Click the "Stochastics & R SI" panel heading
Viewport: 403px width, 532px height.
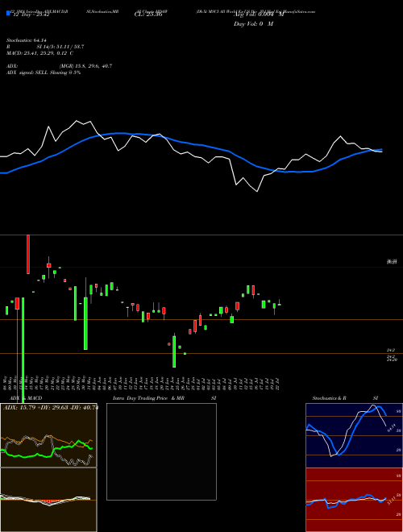(x=345, y=398)
